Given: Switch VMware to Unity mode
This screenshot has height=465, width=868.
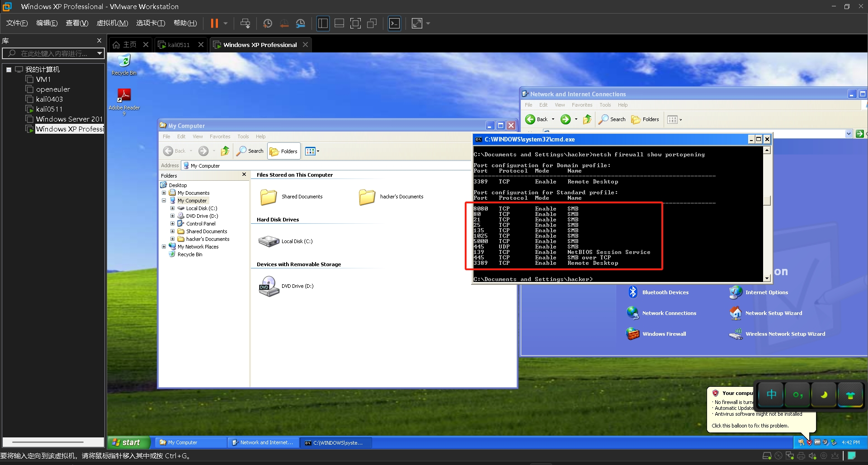Looking at the screenshot, I should click(372, 23).
